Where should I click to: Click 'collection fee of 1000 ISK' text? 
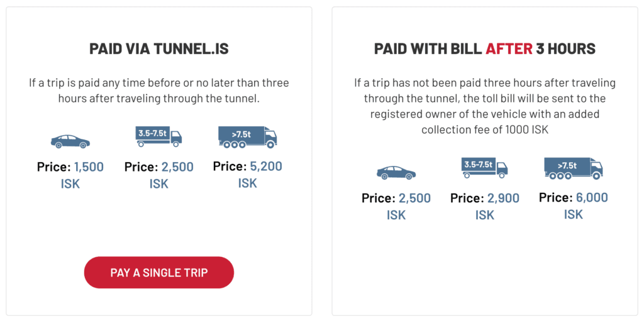coord(484,130)
